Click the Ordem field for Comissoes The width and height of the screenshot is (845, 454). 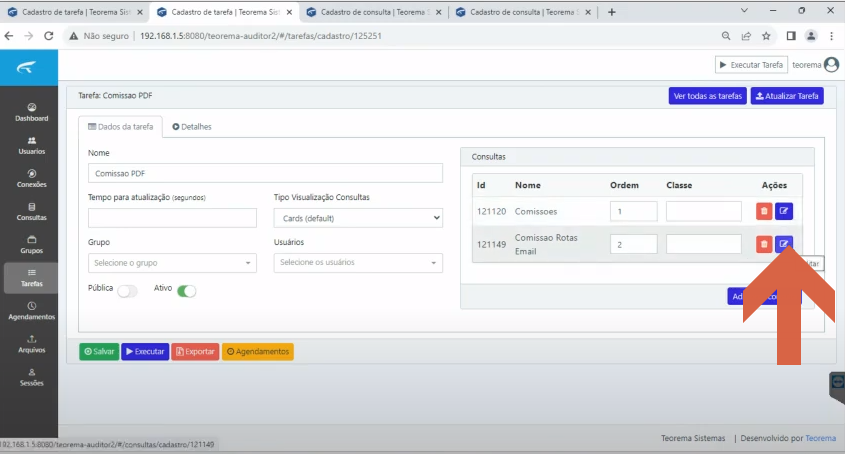click(x=634, y=211)
